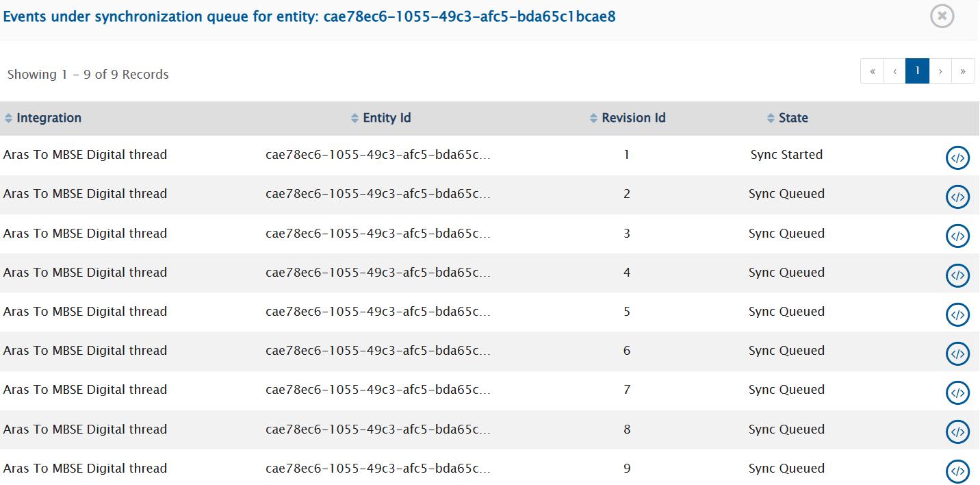Open the code icon in revision 4 row
The width and height of the screenshot is (980, 485).
[x=957, y=275]
